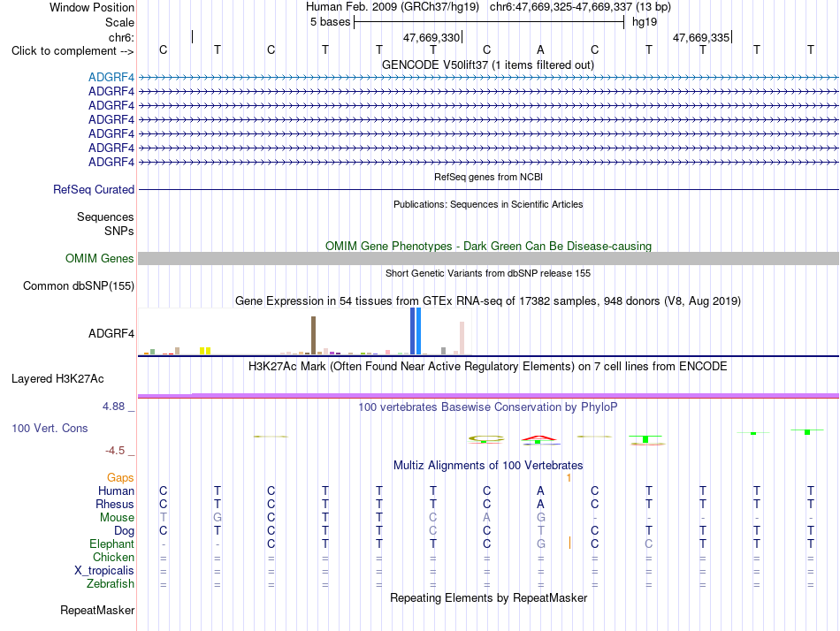Click the tall pale-pink GTEx expression bar
The height and width of the screenshot is (631, 840).
click(462, 338)
